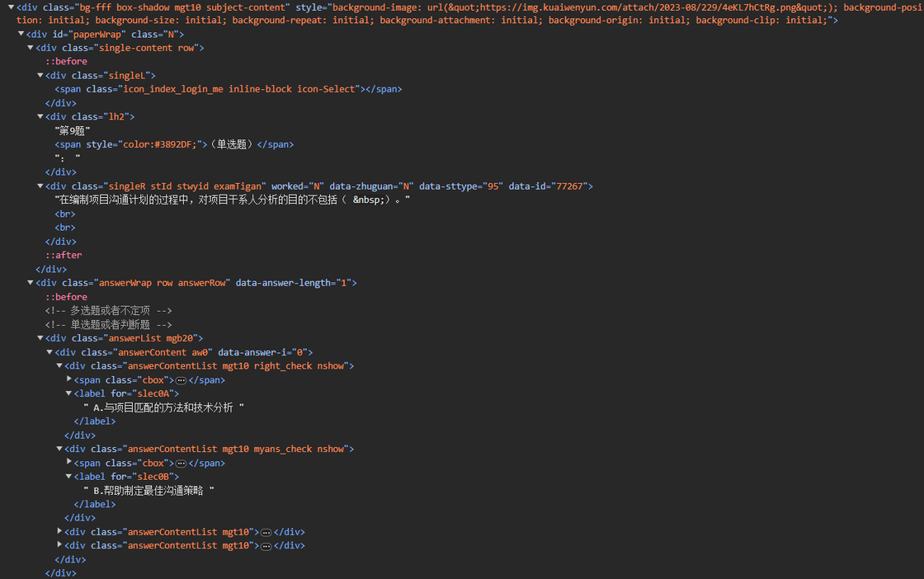
Task: Collapse the answerList mgb20 div
Action: point(40,338)
